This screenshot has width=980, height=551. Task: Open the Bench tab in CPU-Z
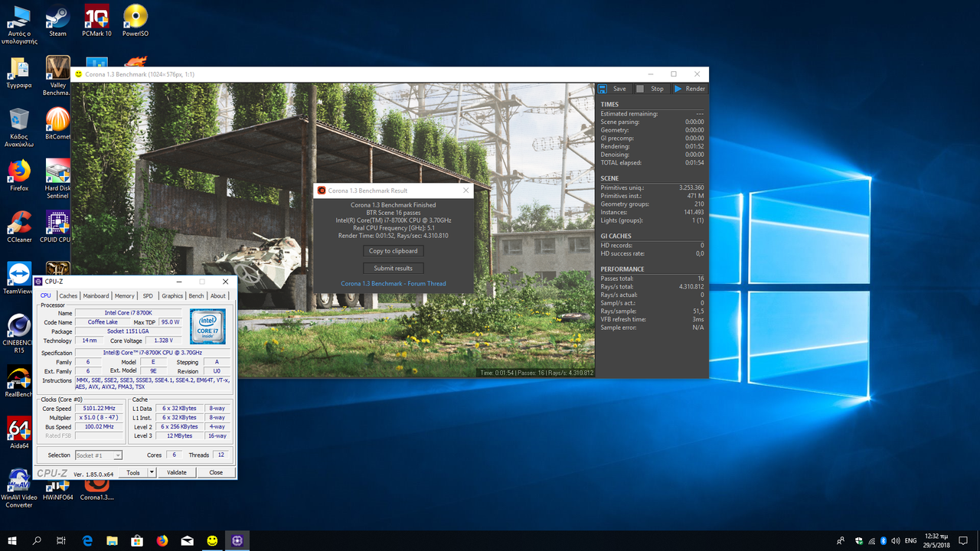point(196,295)
